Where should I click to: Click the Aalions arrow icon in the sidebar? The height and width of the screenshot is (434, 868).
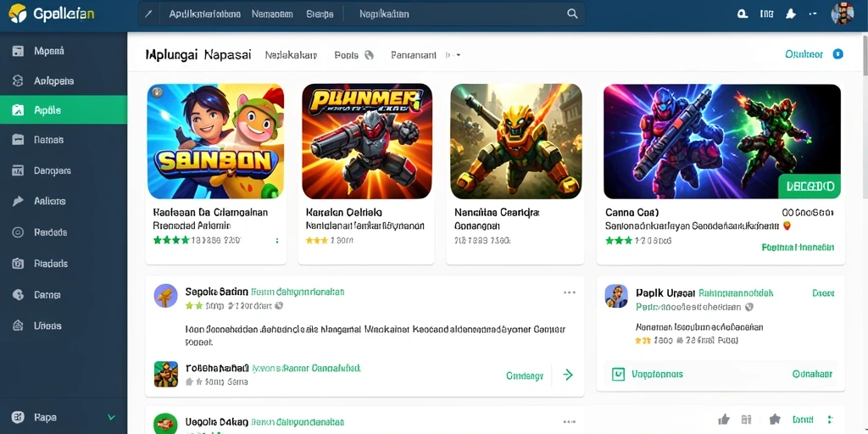click(x=18, y=201)
